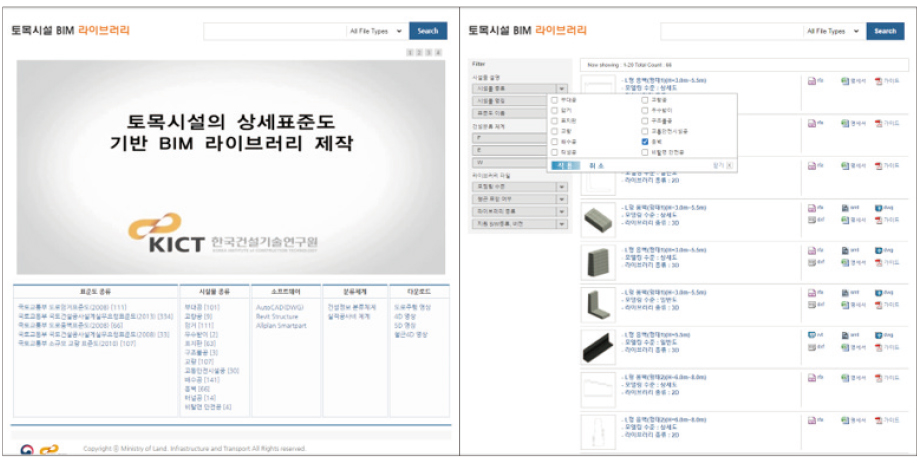Screen dimensions: 921x463
Task: Click the blue 적용 apply button
Action: (566, 166)
